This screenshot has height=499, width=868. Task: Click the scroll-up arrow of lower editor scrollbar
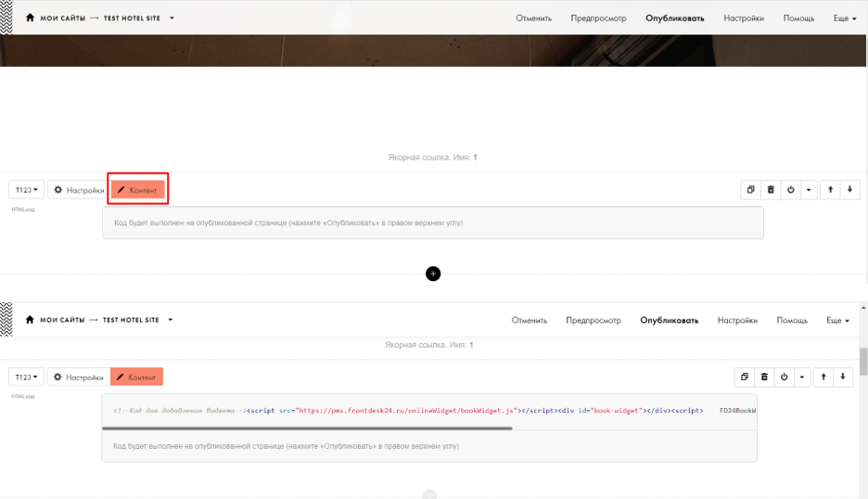(x=863, y=307)
